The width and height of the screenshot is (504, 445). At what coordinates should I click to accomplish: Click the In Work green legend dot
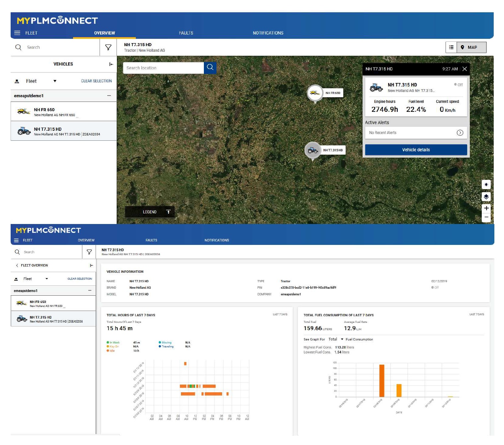click(108, 342)
